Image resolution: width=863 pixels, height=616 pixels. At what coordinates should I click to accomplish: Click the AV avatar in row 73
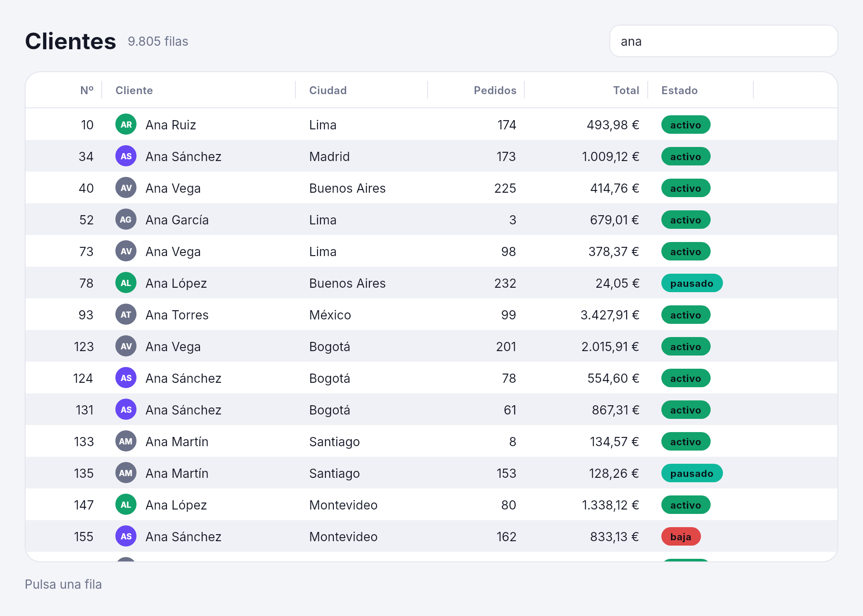(x=126, y=251)
